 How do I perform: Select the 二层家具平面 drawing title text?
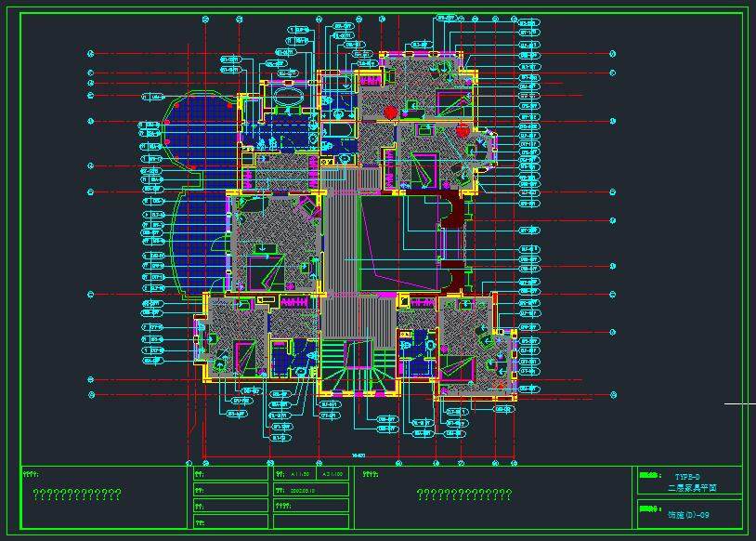pos(691,487)
